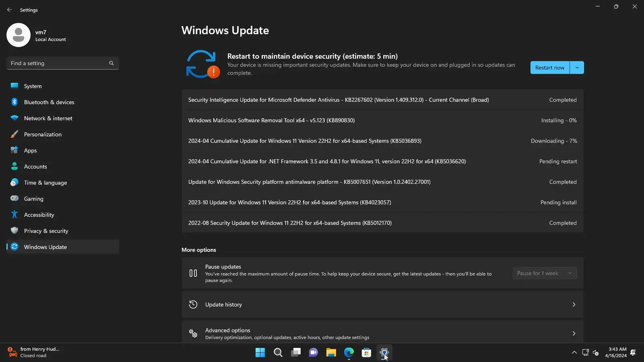This screenshot has height=362, width=644.
Task: Click the search magnifier in Find a setting
Action: pyautogui.click(x=111, y=63)
